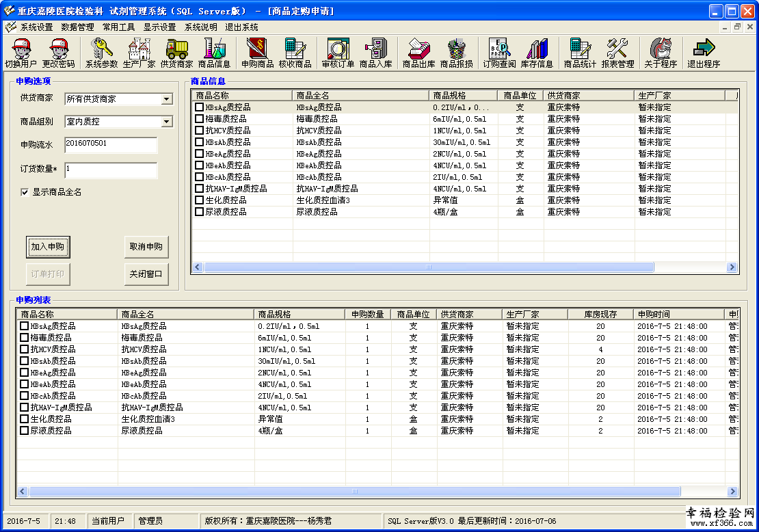Open 供货商家 truck icon
This screenshot has height=532, width=759.
[x=176, y=53]
